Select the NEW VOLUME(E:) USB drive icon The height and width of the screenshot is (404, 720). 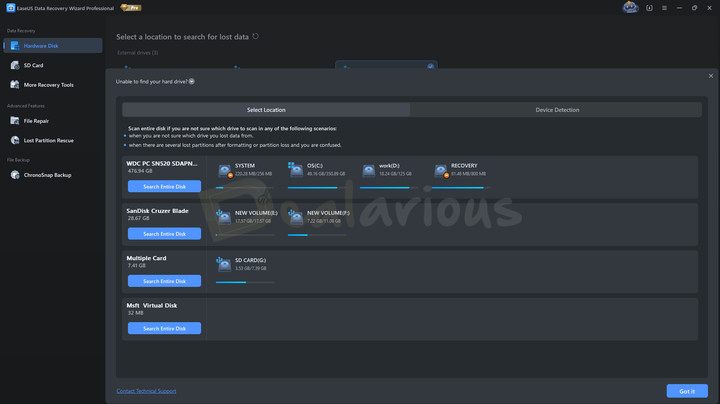pos(224,217)
